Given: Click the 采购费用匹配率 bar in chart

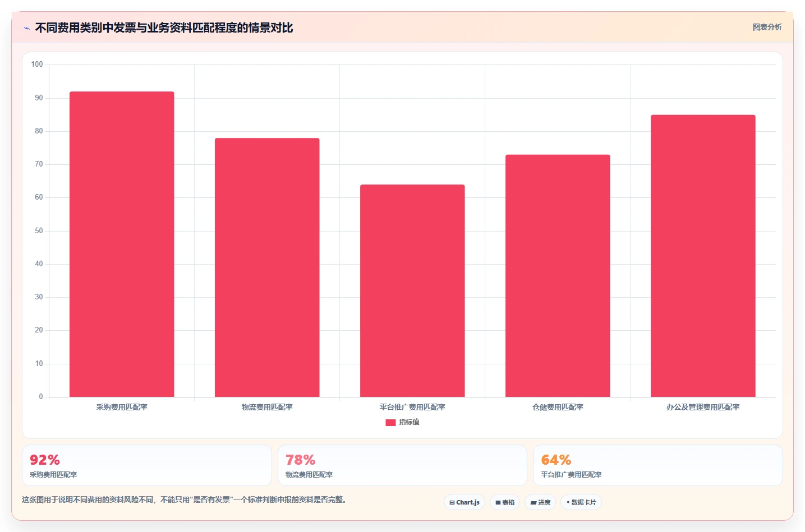Looking at the screenshot, I should (122, 244).
